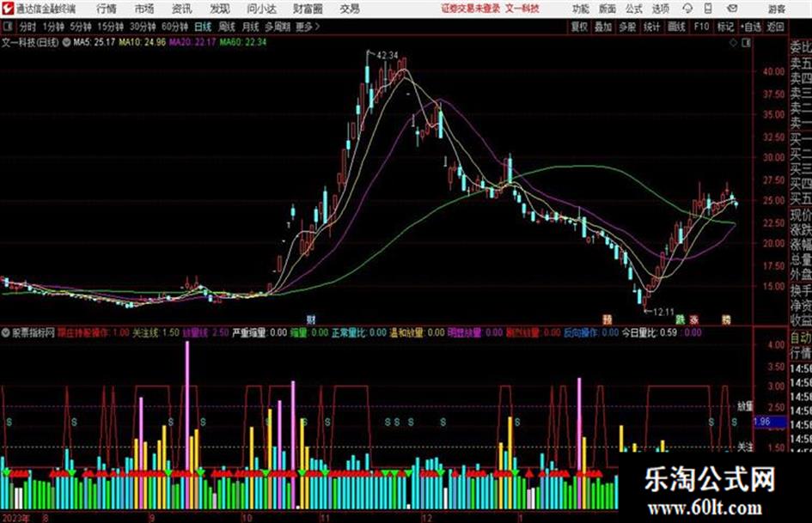This screenshot has height=523, width=812.
Task: Click the F10 button
Action: [701, 27]
